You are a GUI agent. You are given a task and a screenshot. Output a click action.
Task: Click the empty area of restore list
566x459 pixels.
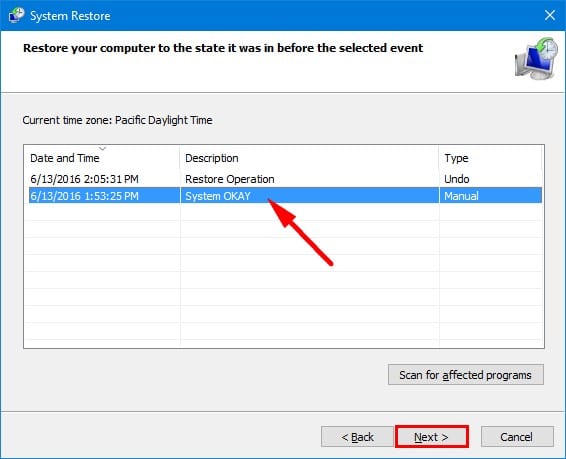(284, 274)
